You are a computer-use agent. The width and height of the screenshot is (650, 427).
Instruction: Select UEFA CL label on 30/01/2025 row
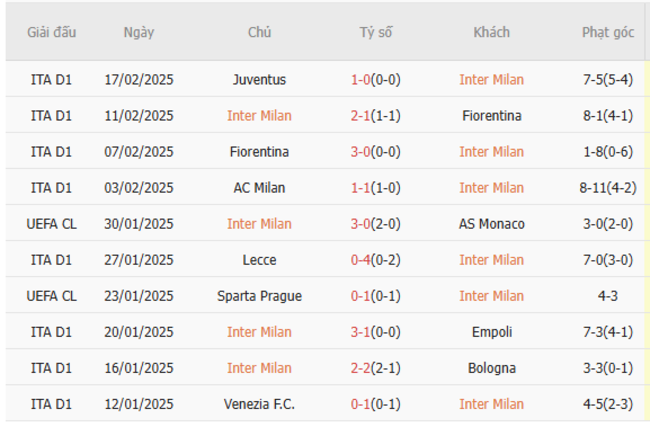(51, 224)
